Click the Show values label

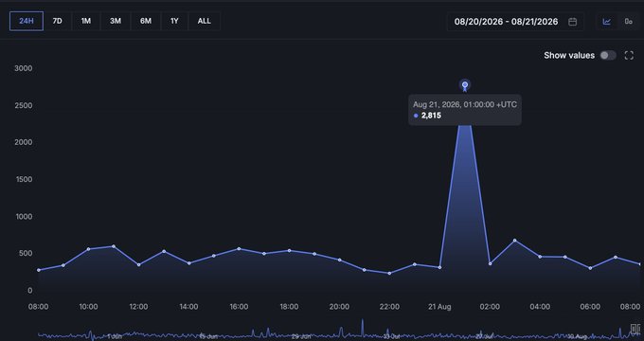[569, 56]
